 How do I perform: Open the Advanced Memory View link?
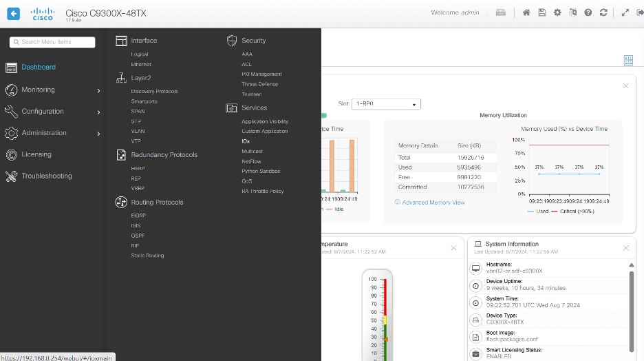pyautogui.click(x=433, y=203)
